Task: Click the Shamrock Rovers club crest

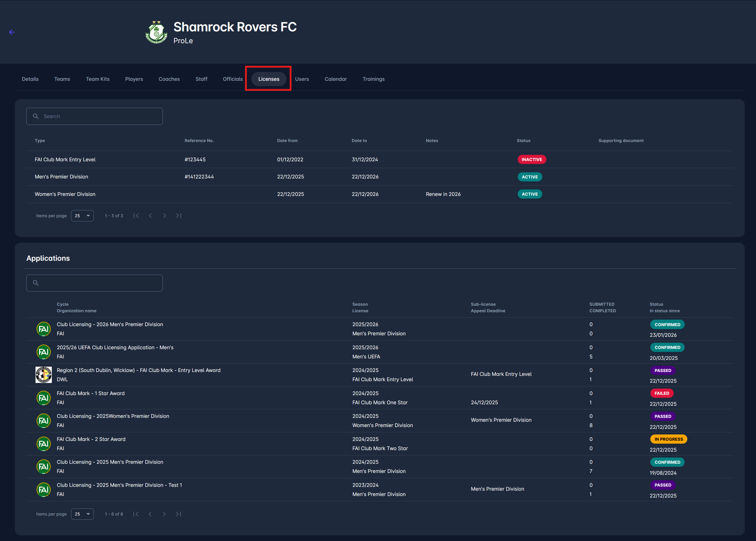Action: [156, 32]
